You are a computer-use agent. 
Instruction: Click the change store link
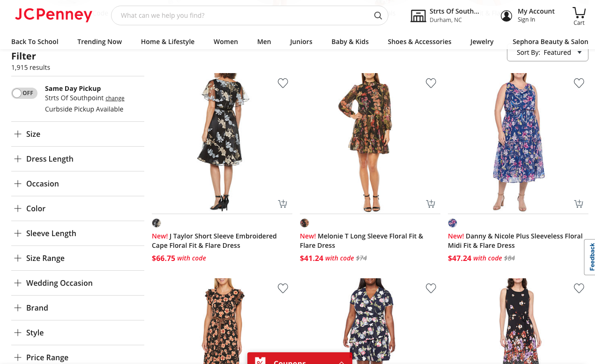115,98
